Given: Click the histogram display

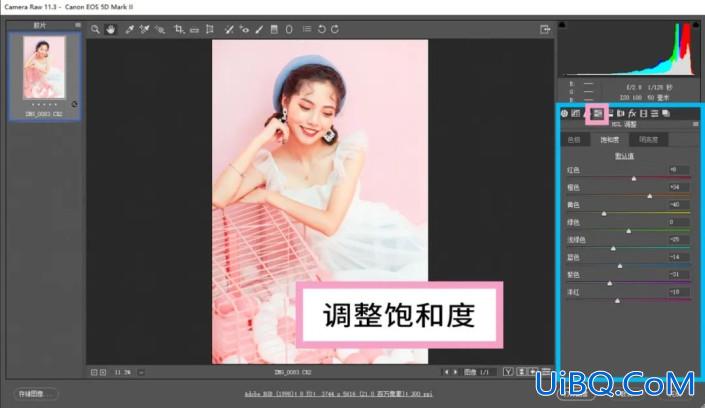Looking at the screenshot, I should (629, 49).
